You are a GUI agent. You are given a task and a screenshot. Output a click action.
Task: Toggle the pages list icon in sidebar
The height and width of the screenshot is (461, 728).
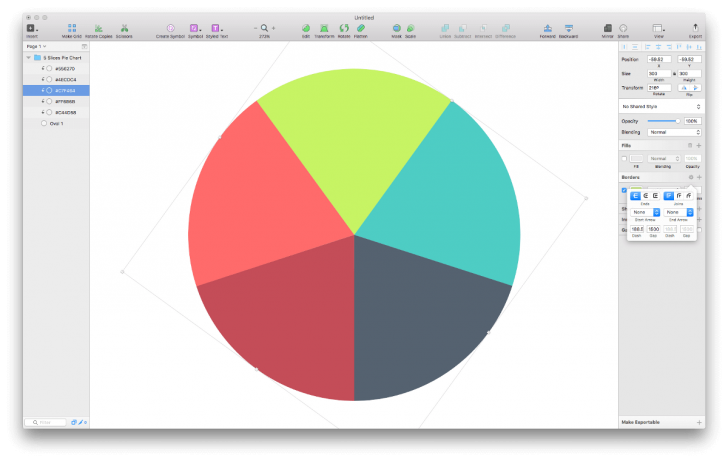(84, 46)
